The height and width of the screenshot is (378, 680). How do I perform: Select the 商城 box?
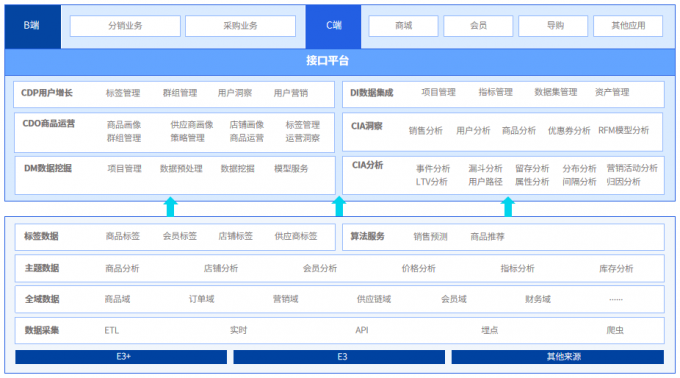[x=403, y=26]
